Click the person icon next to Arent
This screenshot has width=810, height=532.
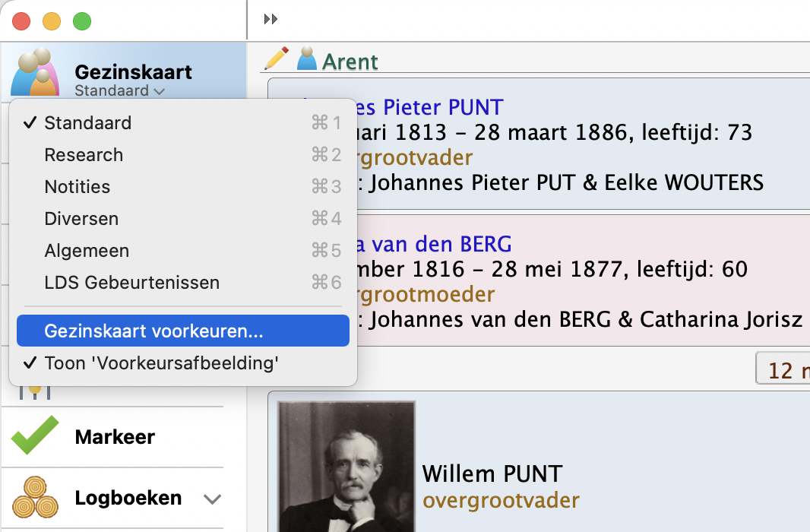coord(307,59)
